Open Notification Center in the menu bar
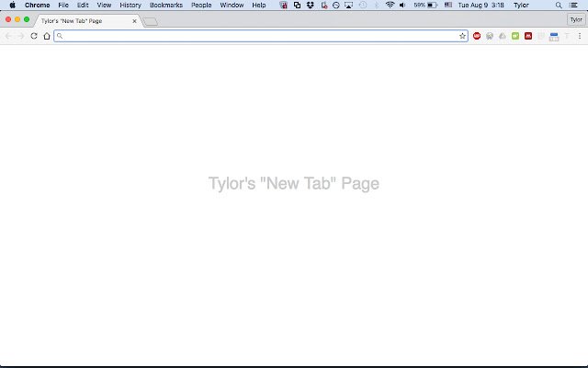Screen dimensions: 588x368 pyautogui.click(x=573, y=6)
